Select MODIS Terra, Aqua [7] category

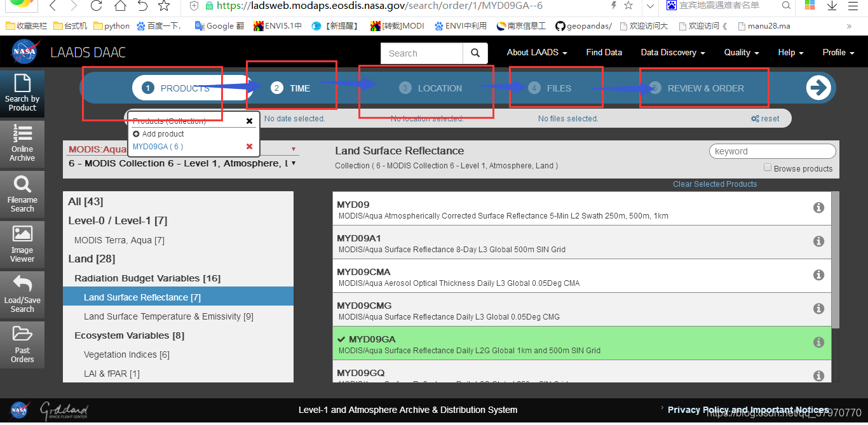[x=178, y=240]
